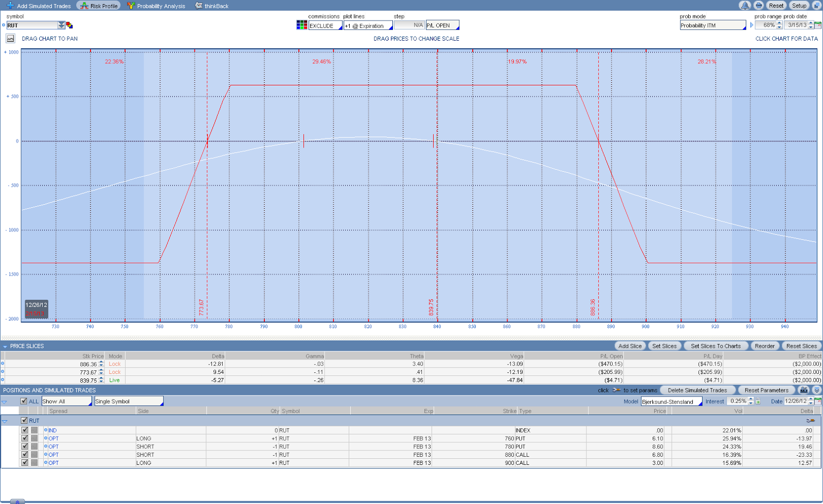The image size is (823, 504).
Task: Click the colored grid icon beside commissions
Action: click(x=302, y=25)
